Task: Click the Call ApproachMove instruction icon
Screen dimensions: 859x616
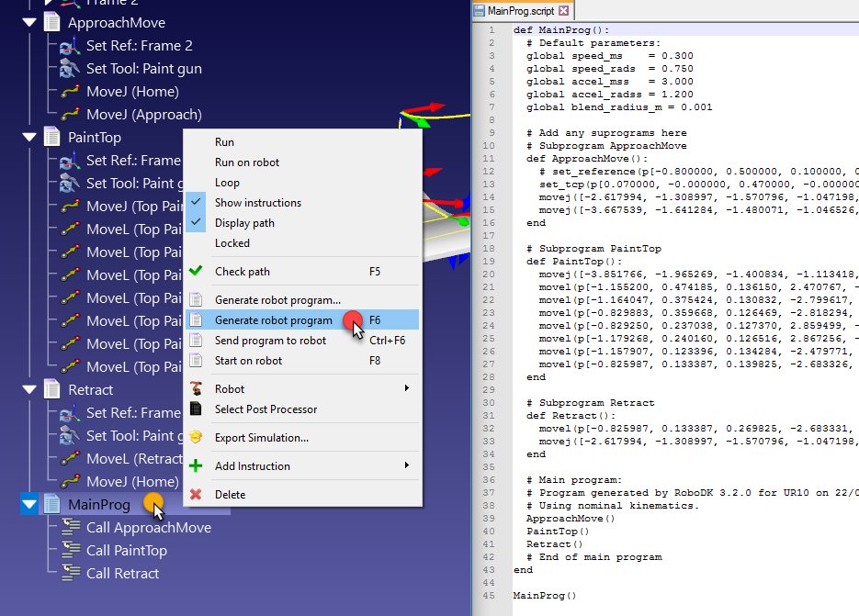Action: [71, 528]
